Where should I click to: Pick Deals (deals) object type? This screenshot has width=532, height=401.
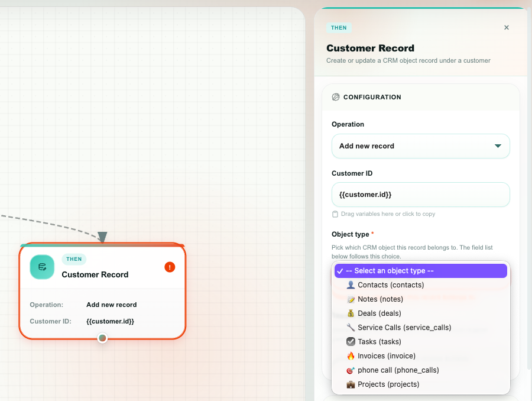pos(420,313)
